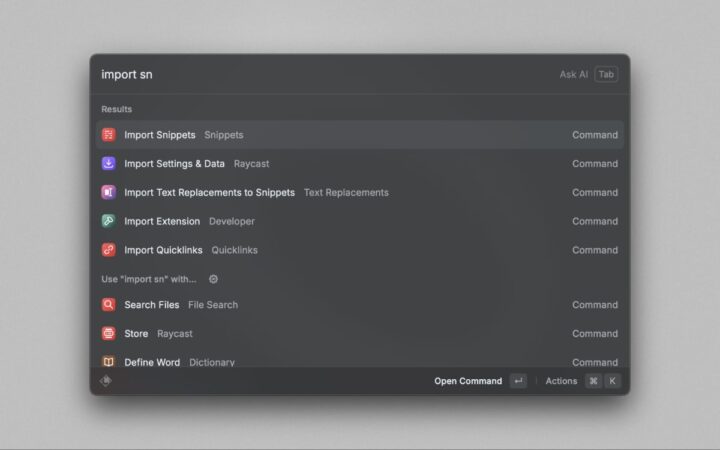720x450 pixels.
Task: Click the green Import Extension icon
Action: click(108, 222)
